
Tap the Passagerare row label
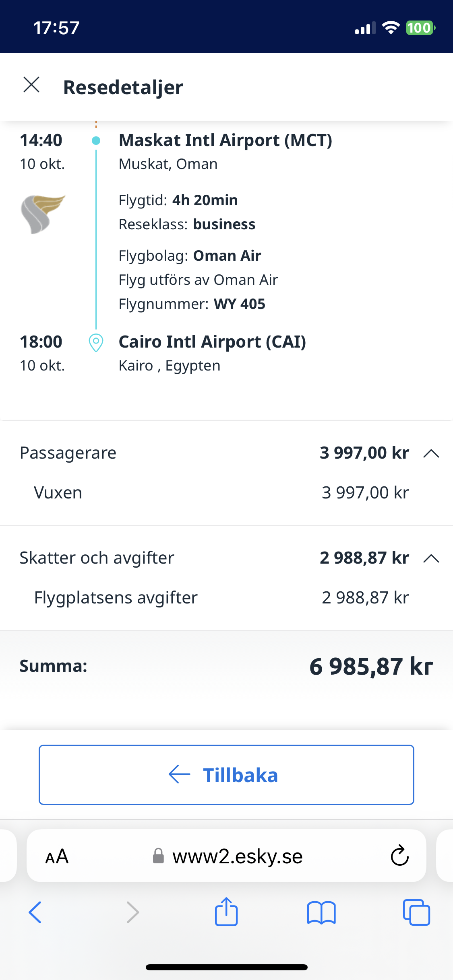pyautogui.click(x=68, y=453)
